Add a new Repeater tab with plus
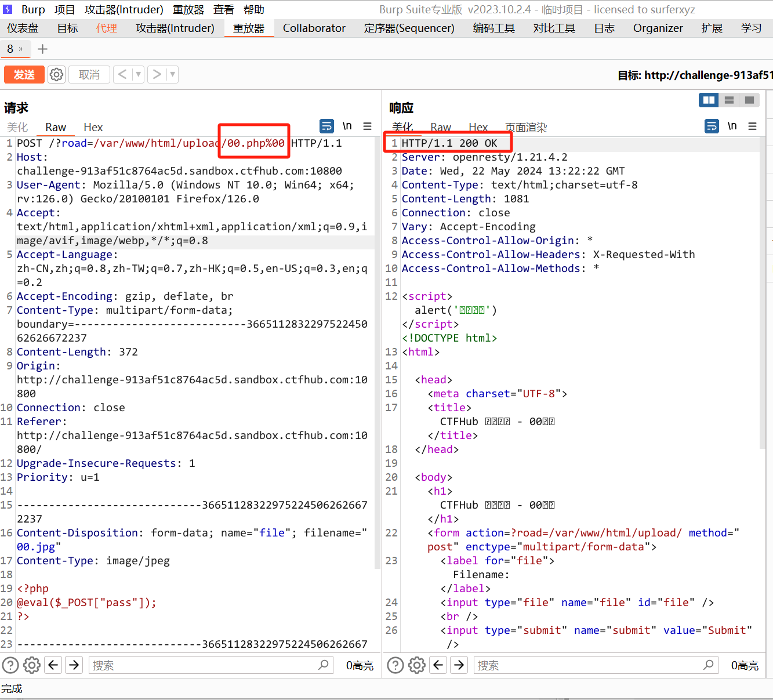773x700 pixels. (x=42, y=49)
